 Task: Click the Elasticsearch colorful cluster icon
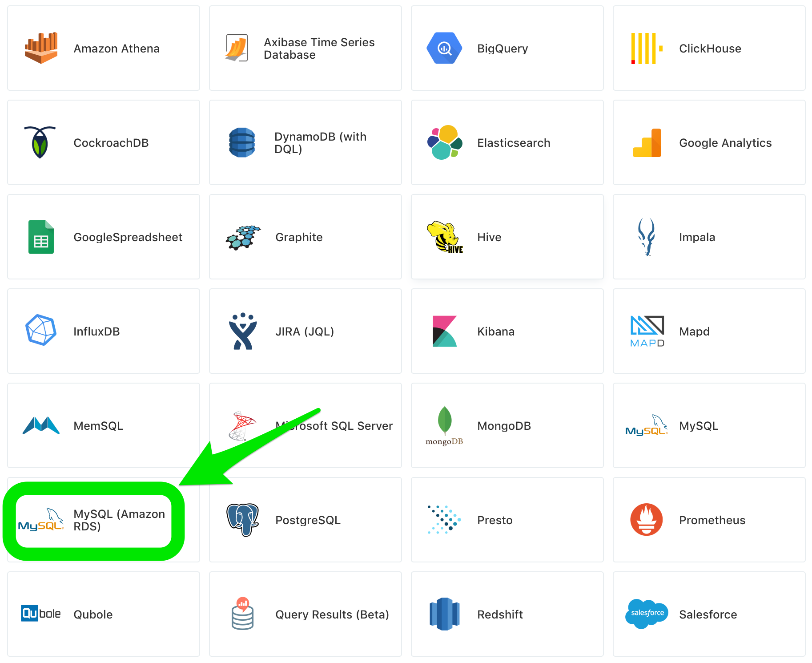click(445, 142)
